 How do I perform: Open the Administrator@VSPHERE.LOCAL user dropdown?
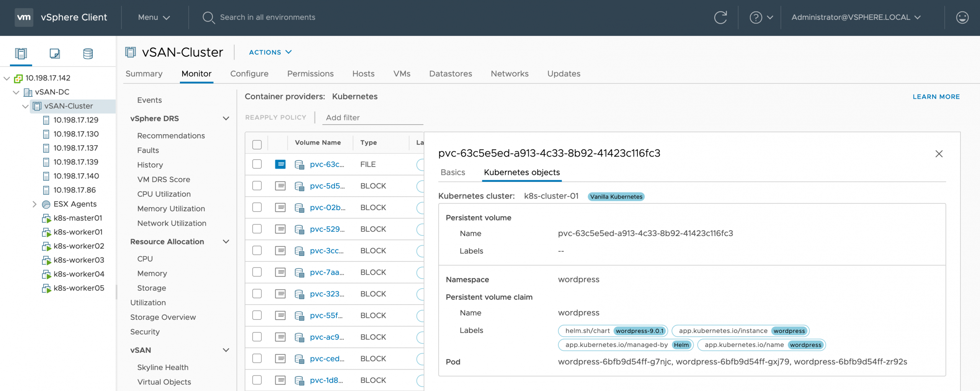point(856,17)
